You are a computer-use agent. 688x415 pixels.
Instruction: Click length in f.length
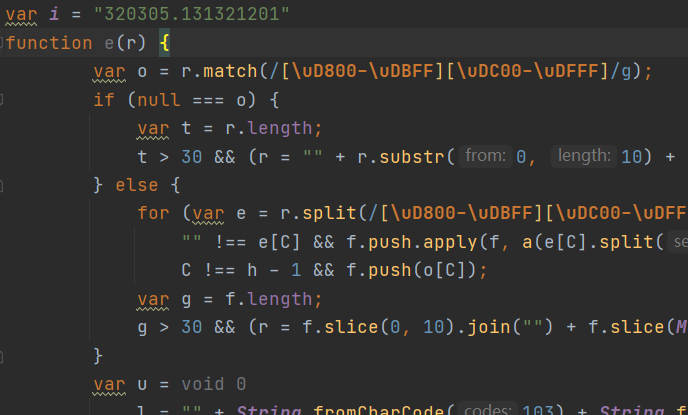pos(280,299)
